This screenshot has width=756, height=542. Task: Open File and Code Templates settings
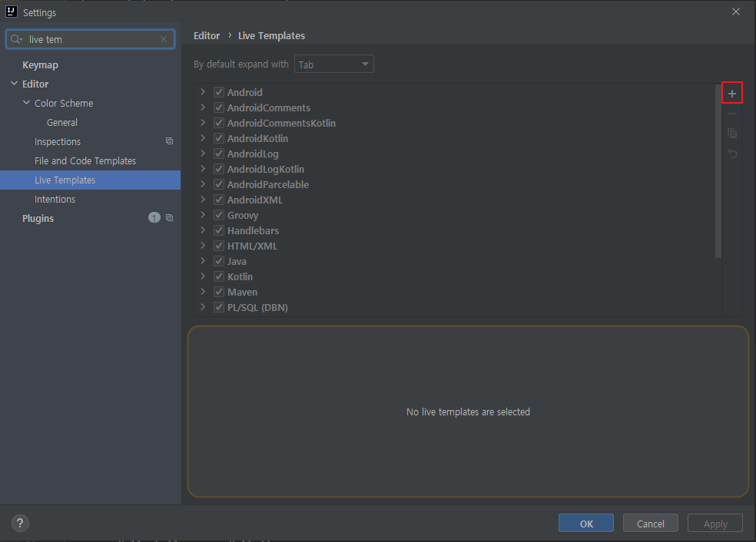(85, 161)
